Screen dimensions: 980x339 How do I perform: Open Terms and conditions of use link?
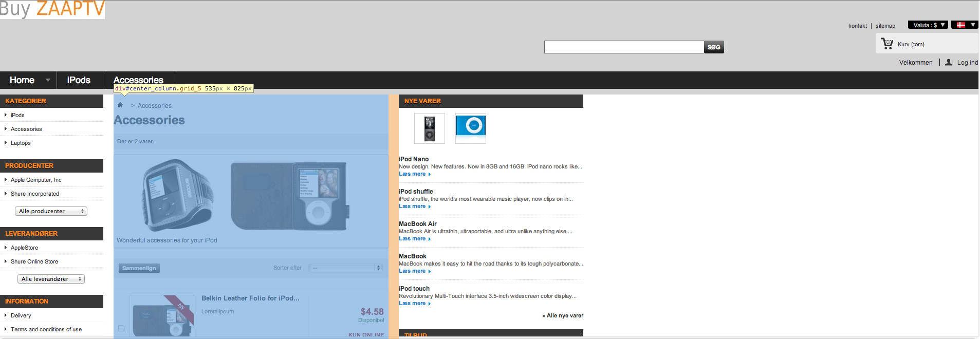pyautogui.click(x=46, y=329)
